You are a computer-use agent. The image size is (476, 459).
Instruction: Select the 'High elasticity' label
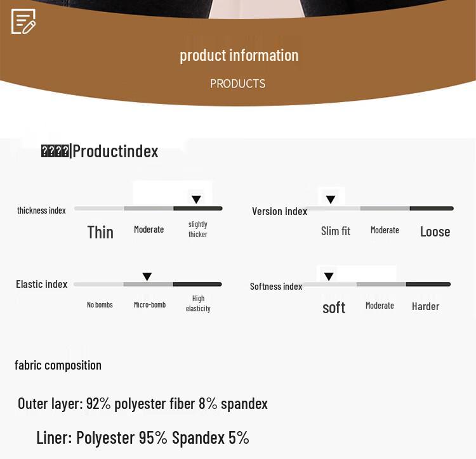pos(198,304)
